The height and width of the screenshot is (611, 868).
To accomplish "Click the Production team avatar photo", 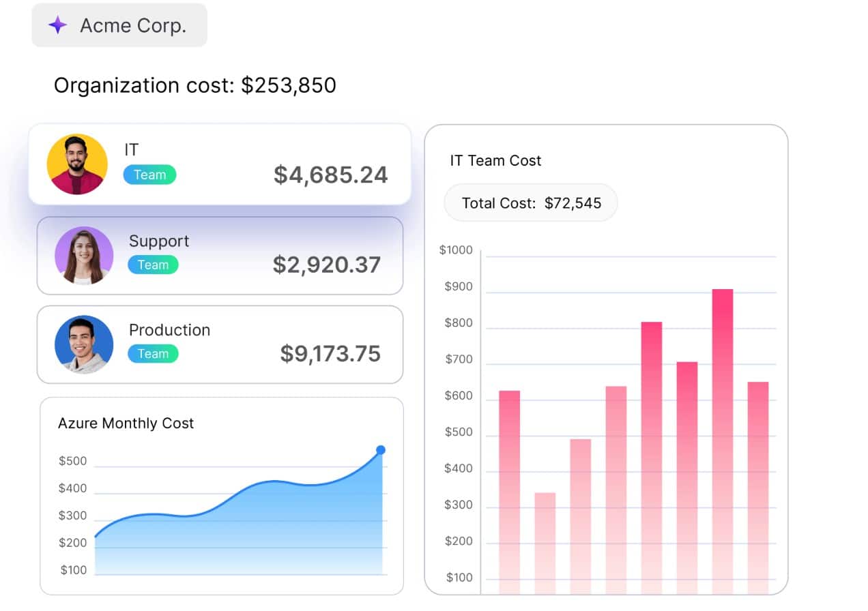I will (x=84, y=344).
